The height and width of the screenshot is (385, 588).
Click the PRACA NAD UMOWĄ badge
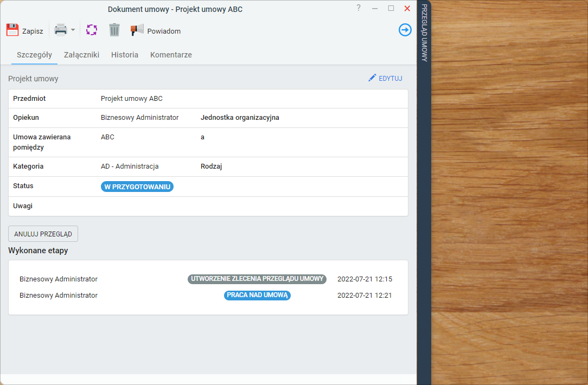(257, 296)
